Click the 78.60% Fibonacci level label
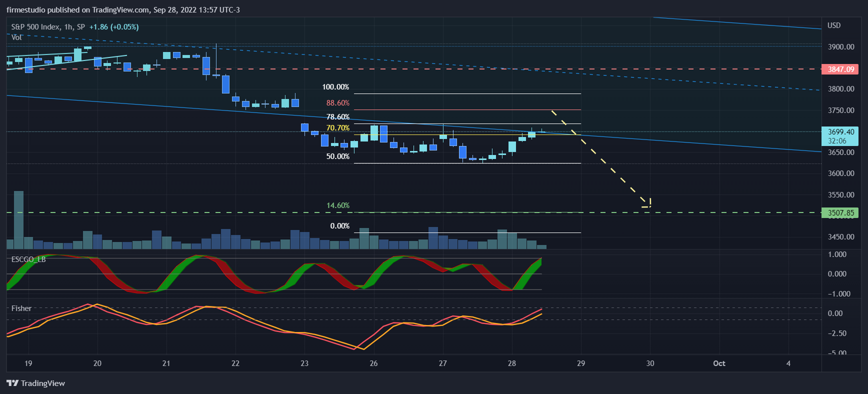The image size is (868, 394). [x=338, y=117]
